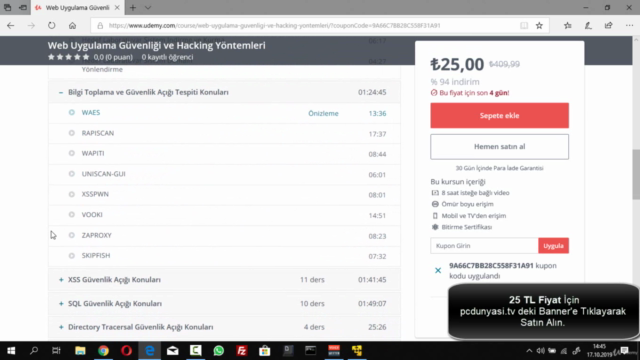Click the 10 ders text
This screenshot has width=640, height=360.
(312, 304)
